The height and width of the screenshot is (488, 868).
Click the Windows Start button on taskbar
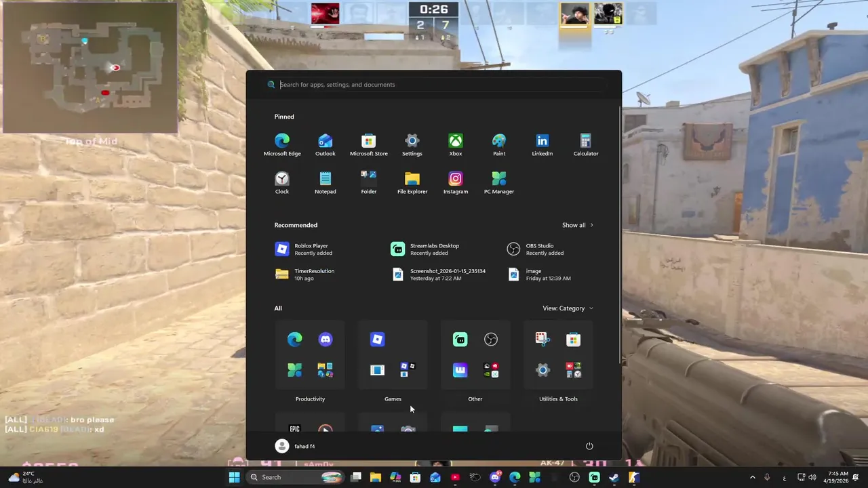(234, 477)
